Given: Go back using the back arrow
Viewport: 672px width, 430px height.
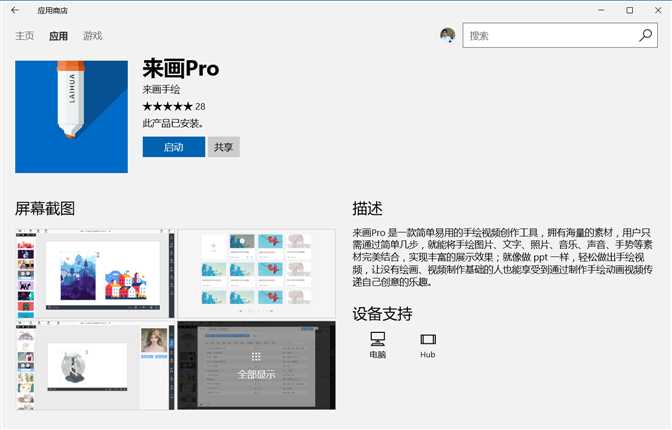Looking at the screenshot, I should (x=15, y=10).
